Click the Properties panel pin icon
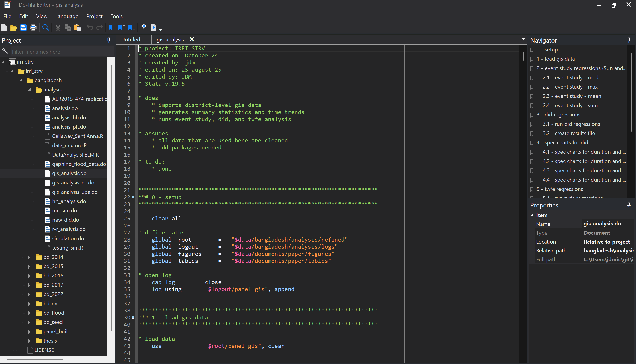 coord(629,205)
